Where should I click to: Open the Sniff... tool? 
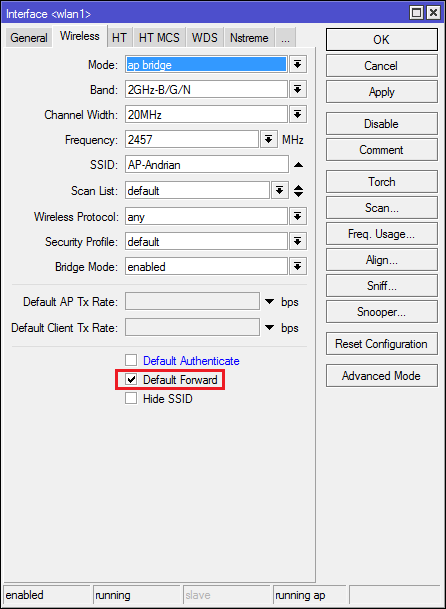[382, 286]
